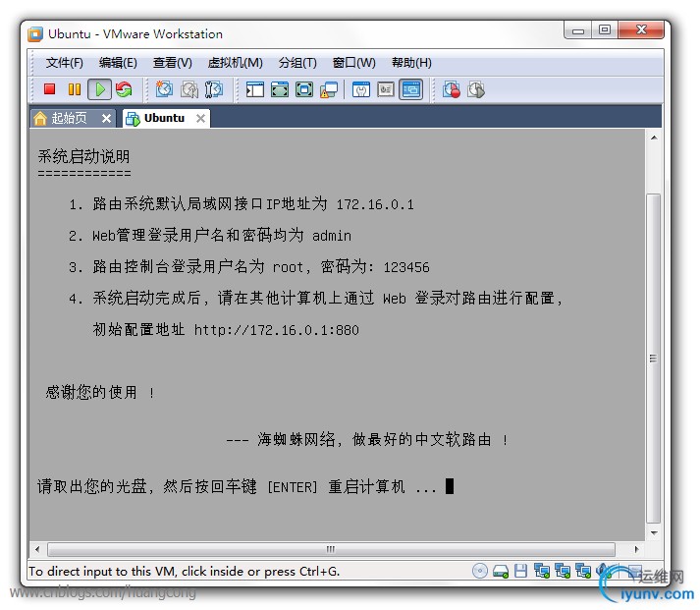700x610 pixels.
Task: Click the console line ending with 172.16.0.1
Action: (x=242, y=204)
